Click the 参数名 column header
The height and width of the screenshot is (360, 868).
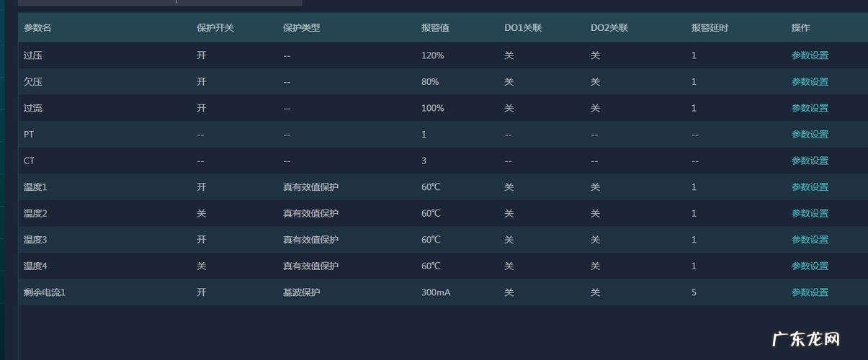(x=37, y=28)
